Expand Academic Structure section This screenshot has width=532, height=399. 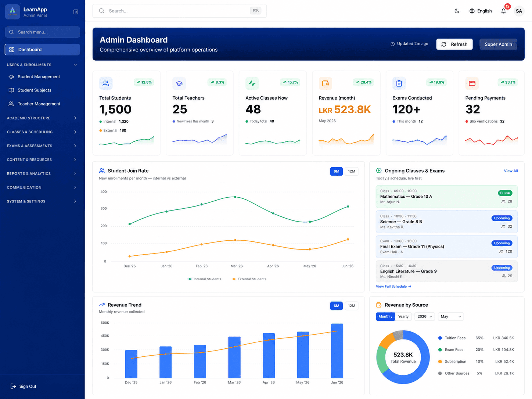click(42, 118)
